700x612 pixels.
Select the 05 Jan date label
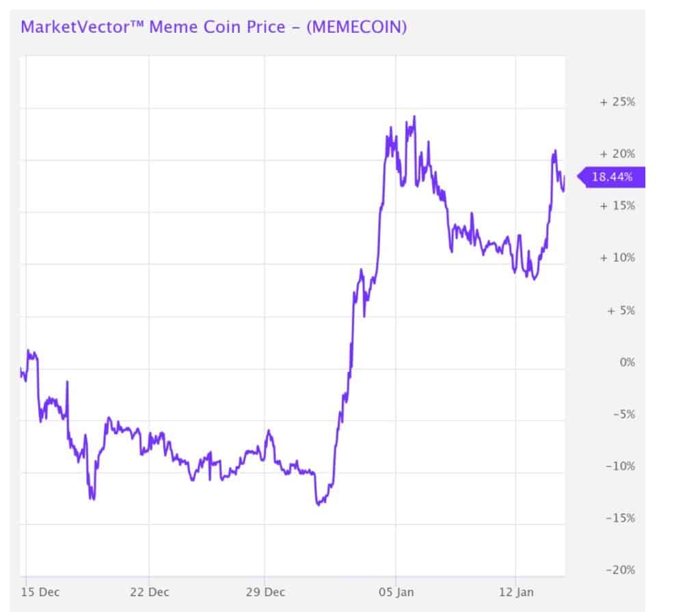(x=396, y=592)
